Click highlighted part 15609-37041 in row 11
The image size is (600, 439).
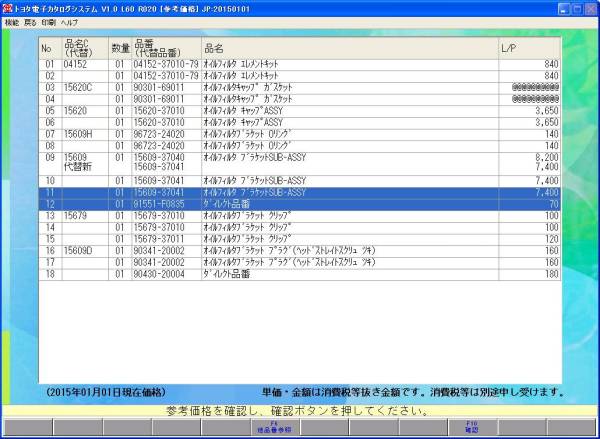(x=159, y=193)
